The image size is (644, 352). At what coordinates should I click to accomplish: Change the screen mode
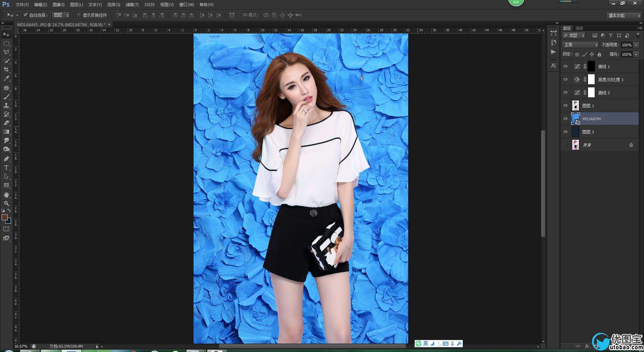(x=6, y=238)
